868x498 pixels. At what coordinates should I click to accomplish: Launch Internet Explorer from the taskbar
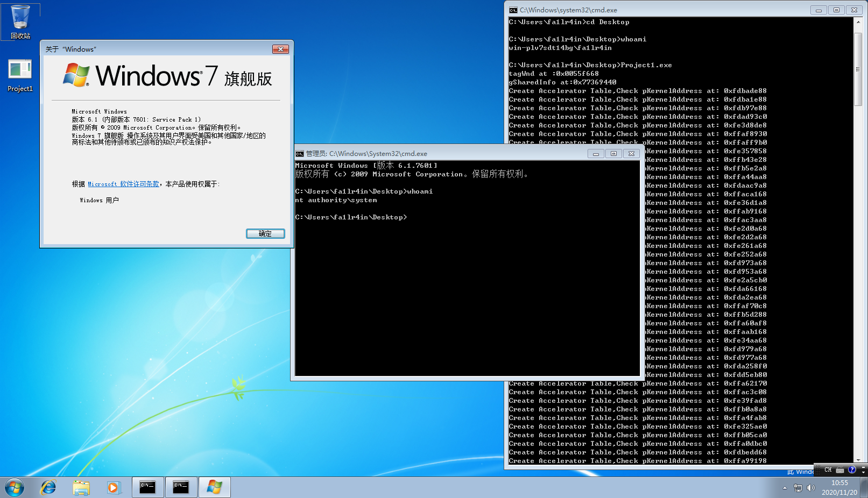(x=48, y=487)
